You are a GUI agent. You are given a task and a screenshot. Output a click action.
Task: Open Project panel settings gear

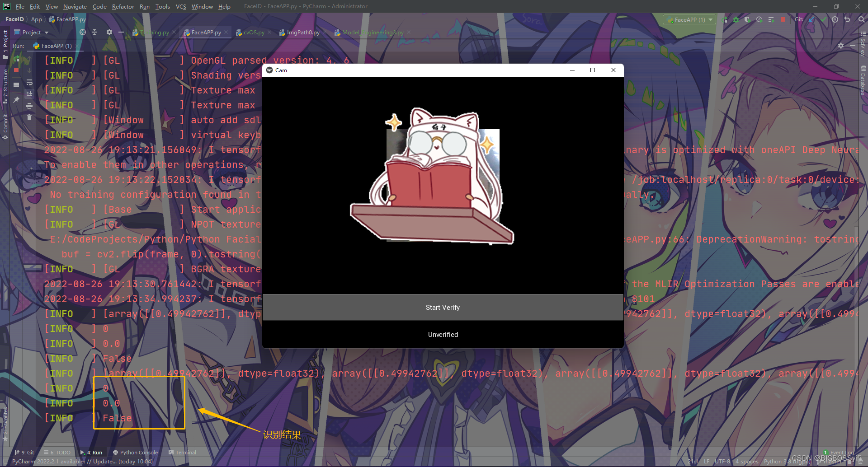[x=109, y=33]
